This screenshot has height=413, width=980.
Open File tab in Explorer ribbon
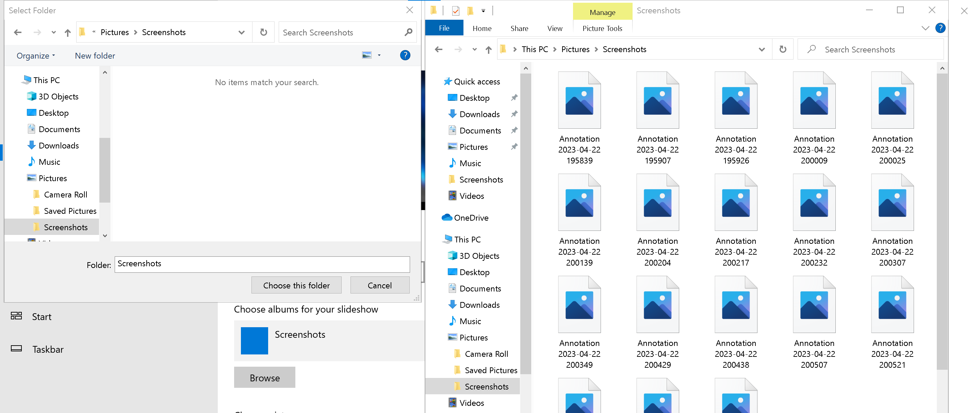click(444, 28)
